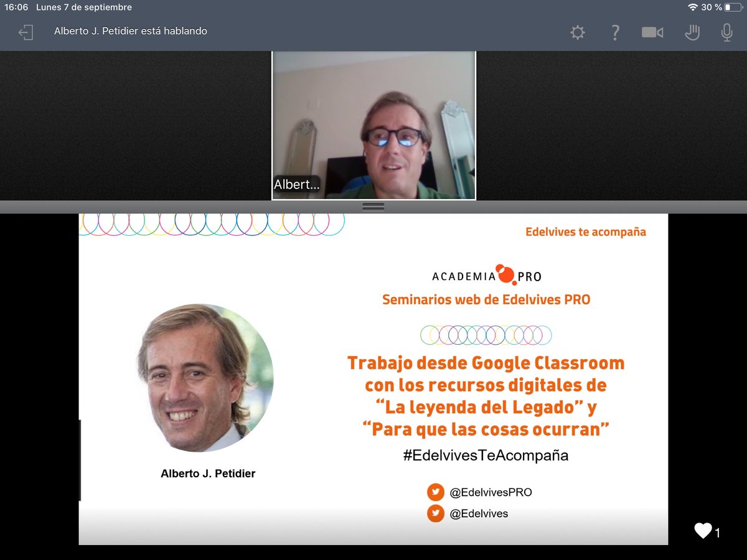The image size is (747, 560).
Task: Click the circular speaker portrait on slide
Action: point(205,378)
